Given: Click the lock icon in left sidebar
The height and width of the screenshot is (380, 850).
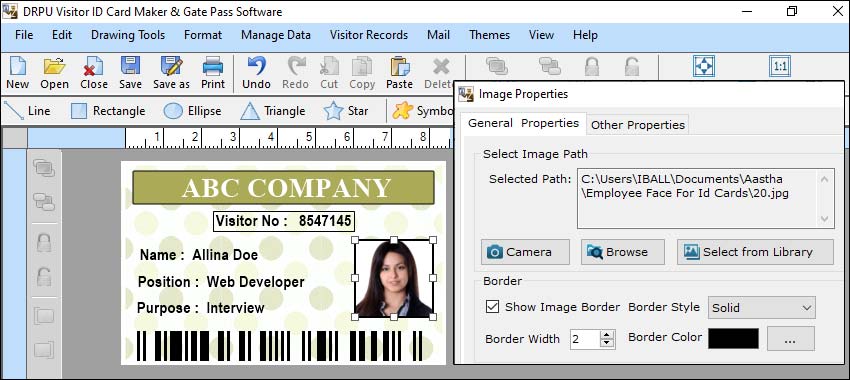Looking at the screenshot, I should tap(44, 242).
